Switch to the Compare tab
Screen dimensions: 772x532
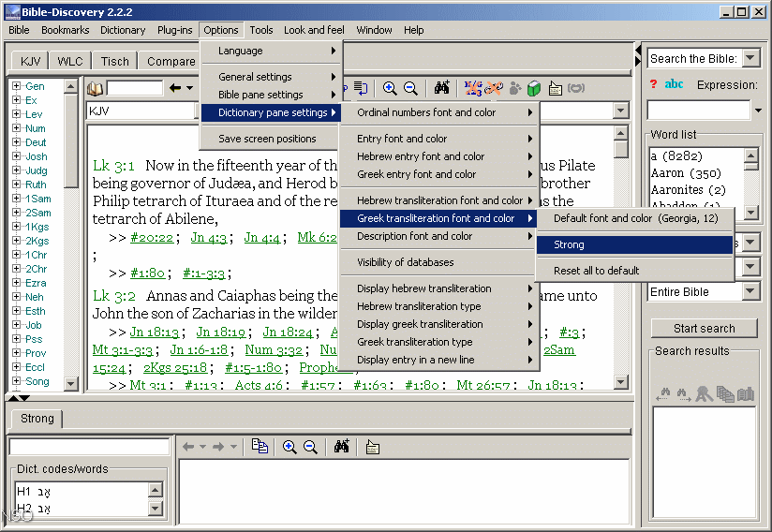pos(170,61)
